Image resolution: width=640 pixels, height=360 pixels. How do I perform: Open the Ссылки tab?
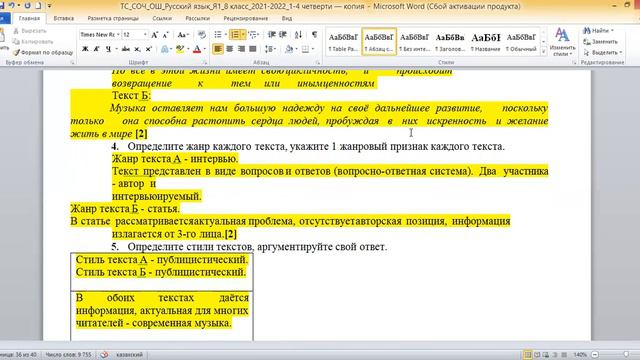tap(162, 18)
